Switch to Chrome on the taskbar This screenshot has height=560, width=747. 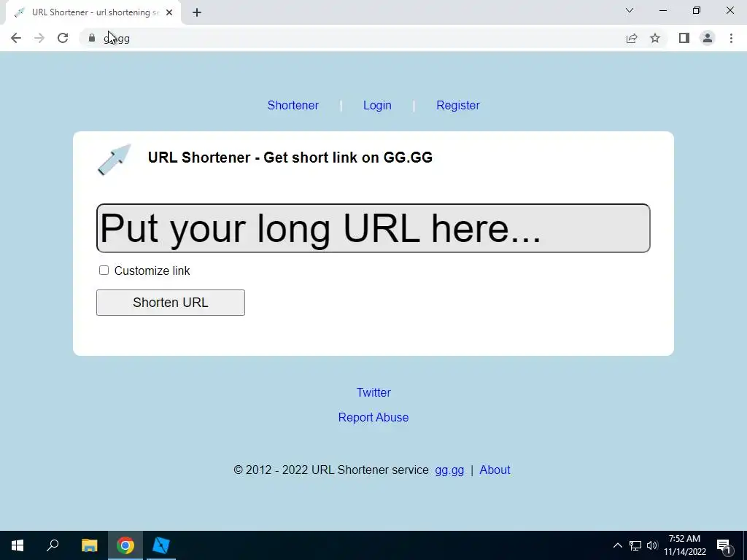point(125,545)
